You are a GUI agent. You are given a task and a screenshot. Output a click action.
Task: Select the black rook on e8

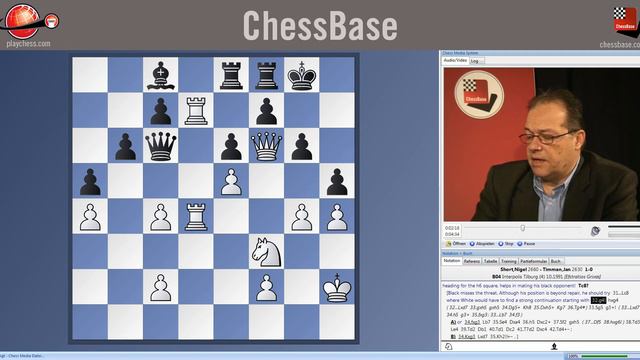tap(231, 75)
